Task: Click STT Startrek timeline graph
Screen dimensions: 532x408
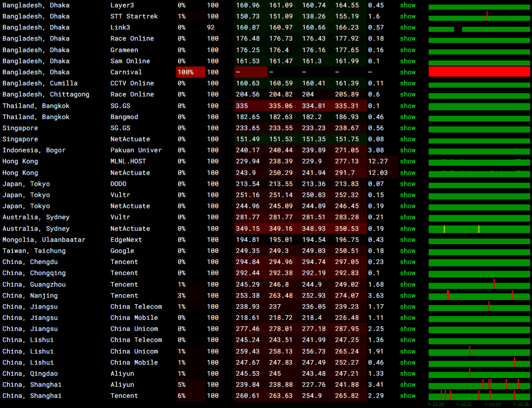Action: tap(479, 16)
